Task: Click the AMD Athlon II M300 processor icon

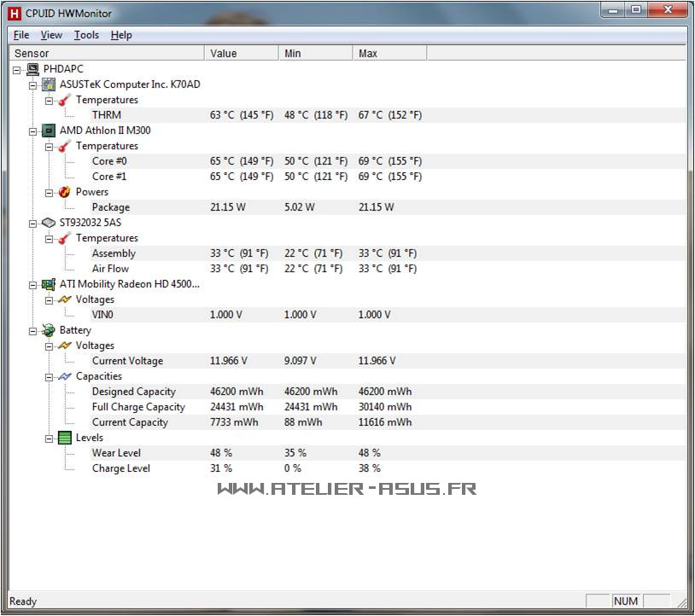Action: click(x=49, y=131)
